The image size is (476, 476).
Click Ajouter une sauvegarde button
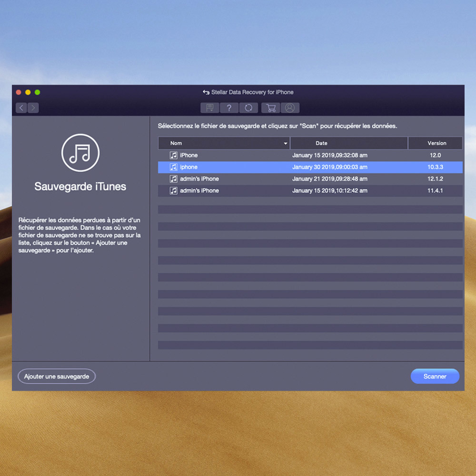point(57,377)
